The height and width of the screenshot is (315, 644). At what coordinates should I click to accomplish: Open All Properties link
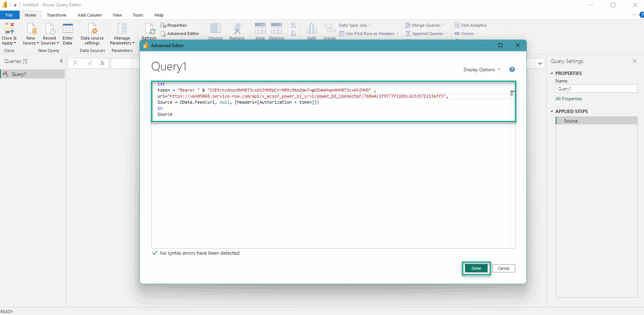click(569, 99)
